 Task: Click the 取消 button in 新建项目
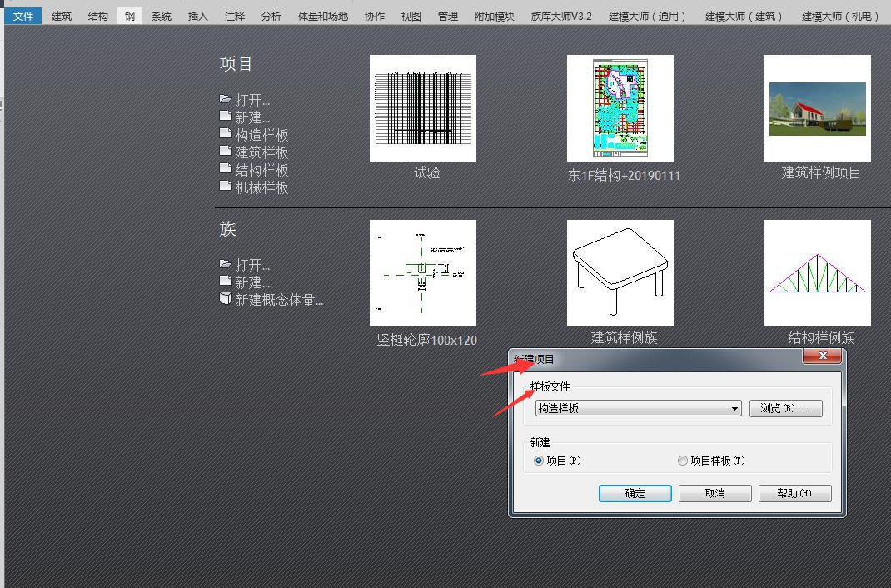point(714,493)
